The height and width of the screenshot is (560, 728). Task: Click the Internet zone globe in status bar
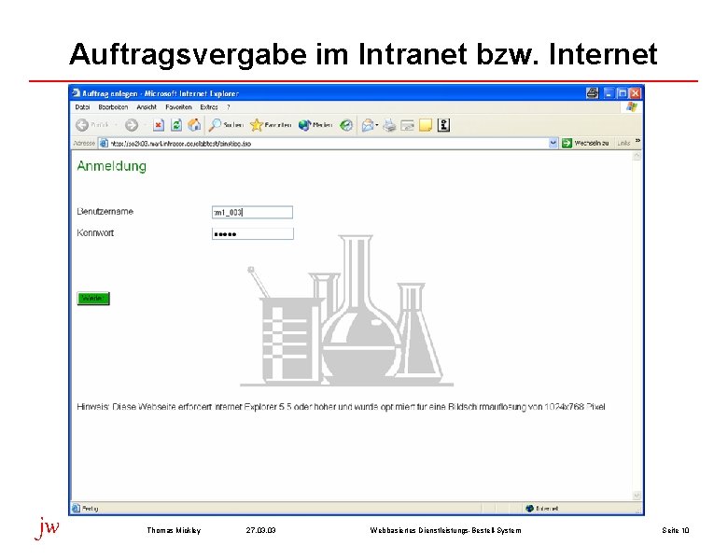click(529, 509)
